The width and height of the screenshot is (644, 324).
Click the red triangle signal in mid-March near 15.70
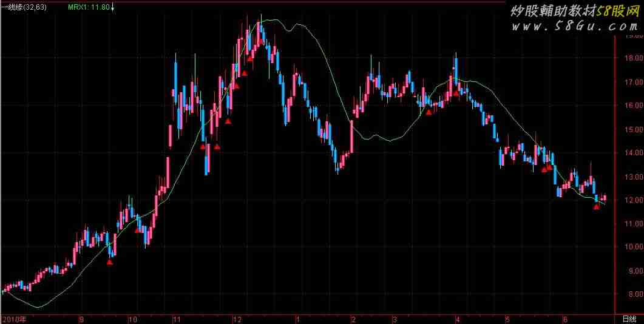[x=429, y=112]
